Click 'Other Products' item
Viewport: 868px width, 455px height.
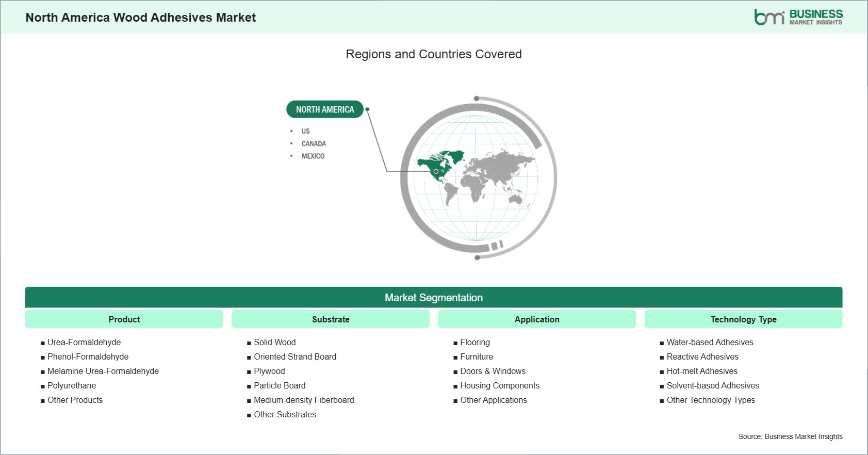(x=75, y=400)
